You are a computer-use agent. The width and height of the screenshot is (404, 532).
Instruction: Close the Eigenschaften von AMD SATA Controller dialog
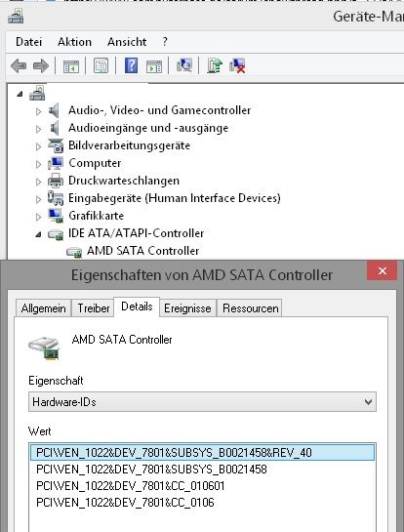(x=382, y=270)
